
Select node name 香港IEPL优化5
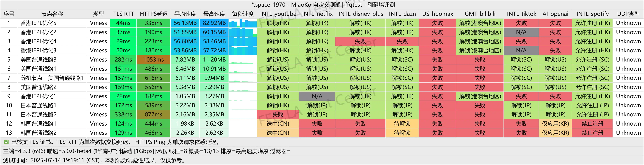click(x=38, y=23)
